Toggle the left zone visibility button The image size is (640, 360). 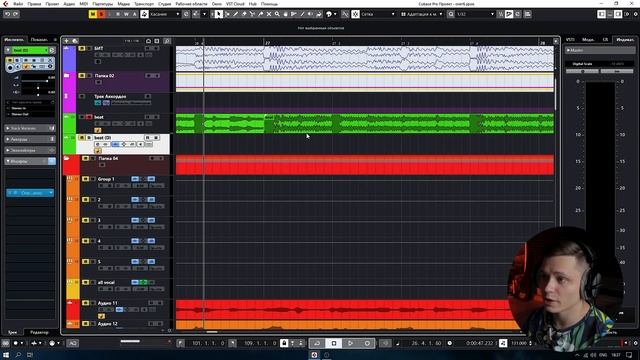(602, 14)
